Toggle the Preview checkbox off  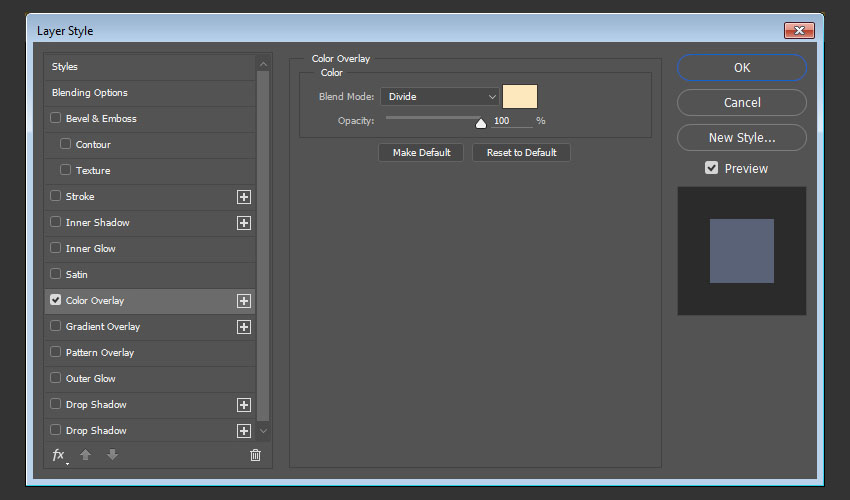pyautogui.click(x=711, y=168)
